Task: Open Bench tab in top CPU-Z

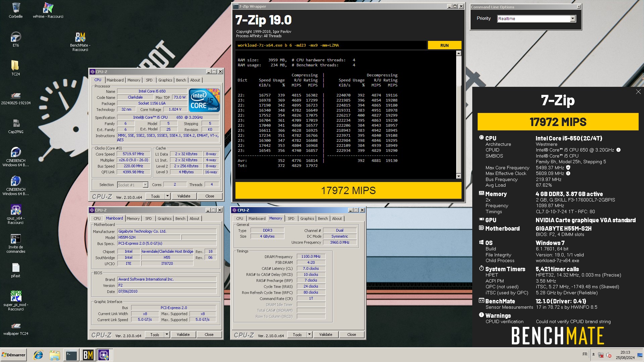Action: click(181, 80)
